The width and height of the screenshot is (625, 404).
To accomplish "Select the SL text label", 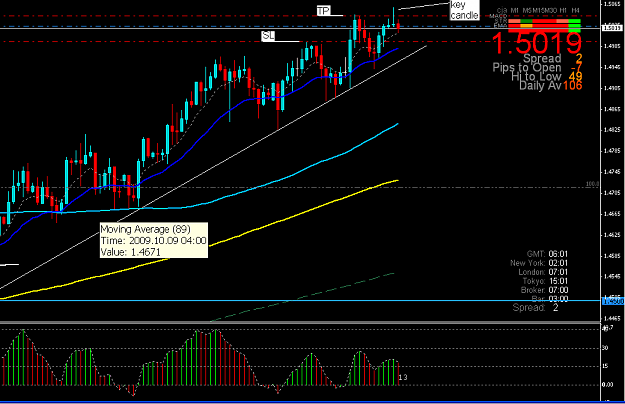I will coord(268,36).
